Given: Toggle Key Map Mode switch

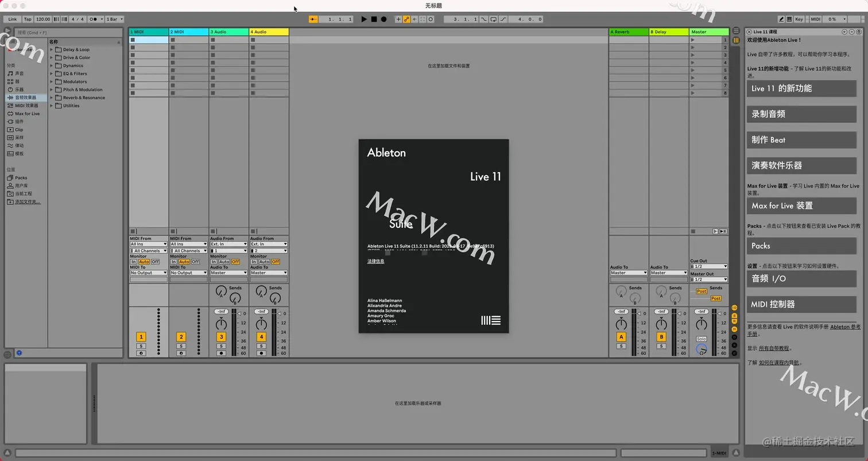Looking at the screenshot, I should click(x=799, y=19).
